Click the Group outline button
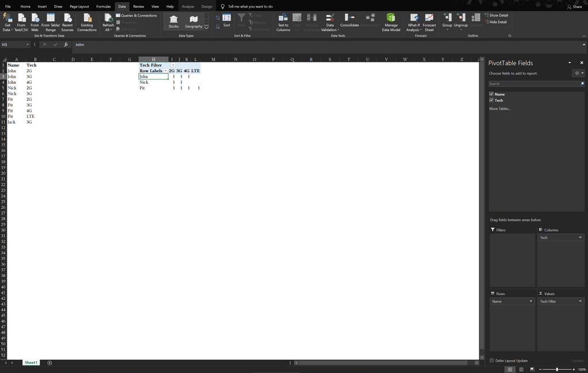This screenshot has width=588, height=373. pyautogui.click(x=447, y=21)
